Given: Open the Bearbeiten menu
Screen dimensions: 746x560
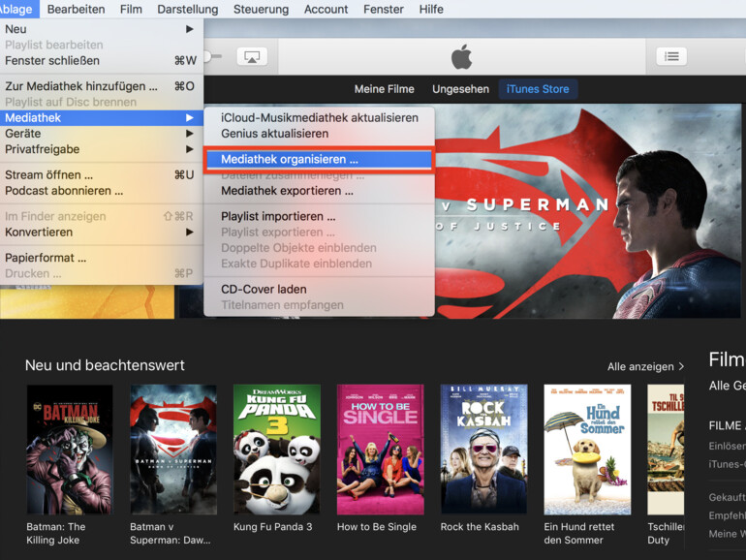Looking at the screenshot, I should (77, 9).
